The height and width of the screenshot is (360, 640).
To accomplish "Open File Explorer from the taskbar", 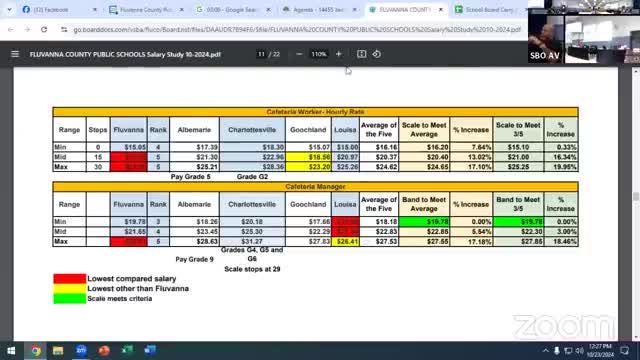I will 58,351.
